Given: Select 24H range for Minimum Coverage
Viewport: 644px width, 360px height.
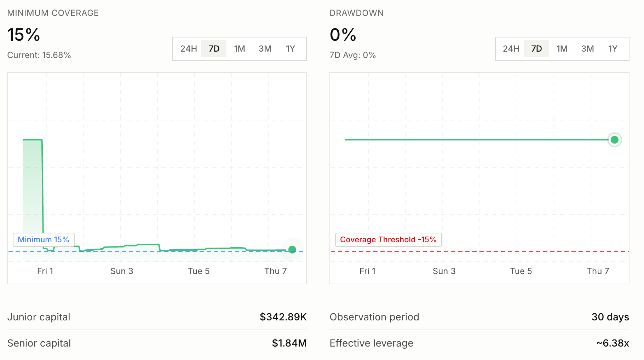Looking at the screenshot, I should [x=189, y=49].
